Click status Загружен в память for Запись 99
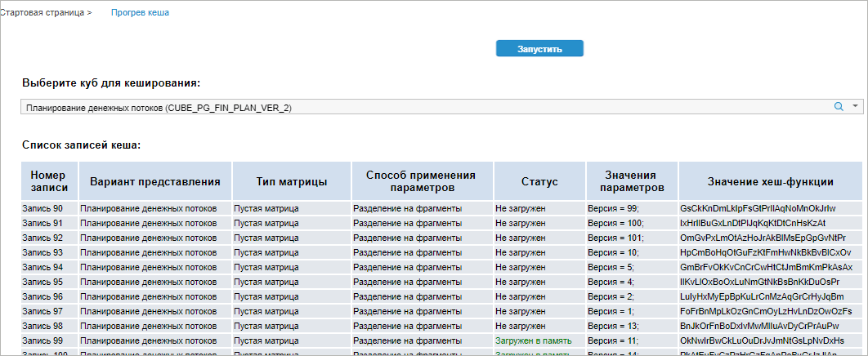Screen dimensions: 868x356 [534, 340]
